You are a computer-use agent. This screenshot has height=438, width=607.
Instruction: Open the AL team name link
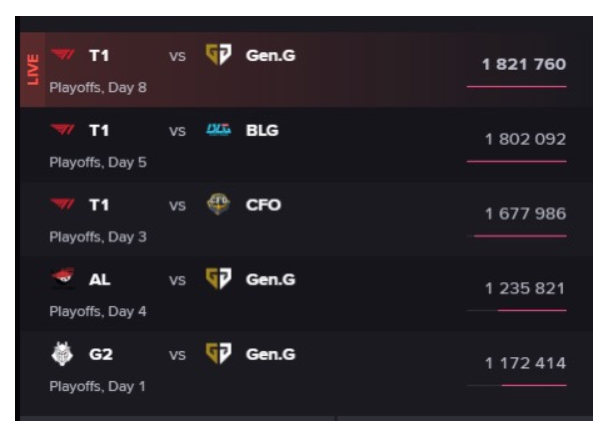(99, 280)
